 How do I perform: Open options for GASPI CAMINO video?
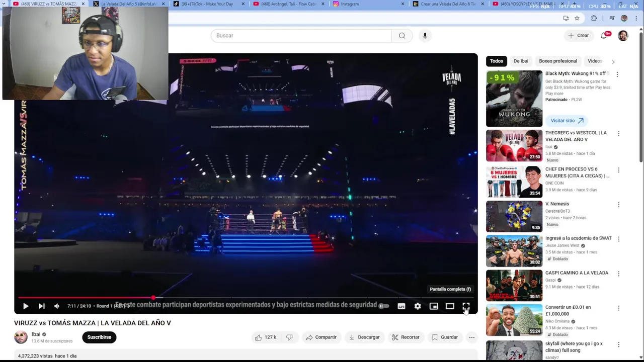tap(618, 274)
